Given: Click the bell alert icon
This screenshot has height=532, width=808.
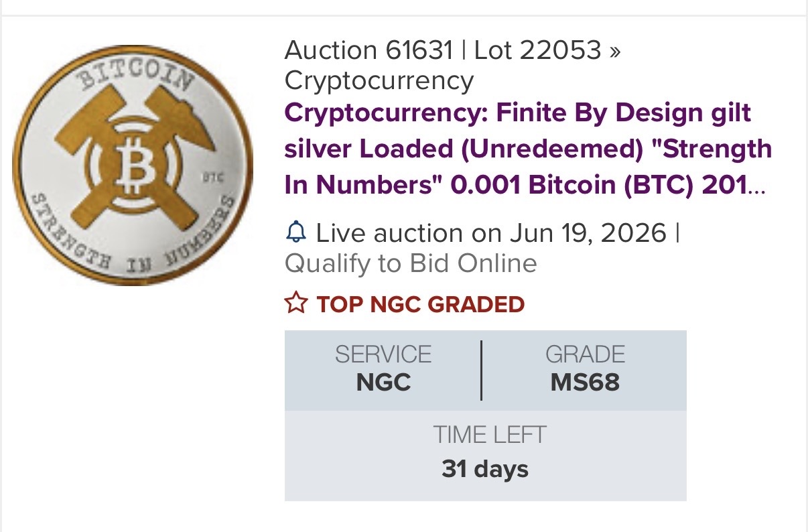Looking at the screenshot, I should tap(295, 233).
